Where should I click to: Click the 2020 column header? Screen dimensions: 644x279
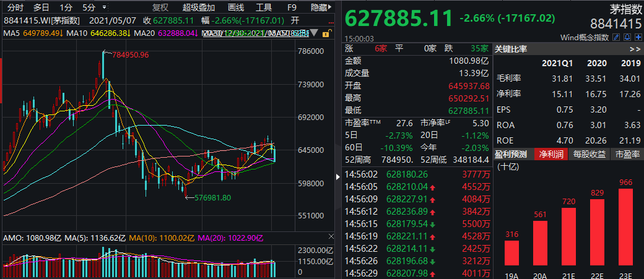click(x=597, y=64)
